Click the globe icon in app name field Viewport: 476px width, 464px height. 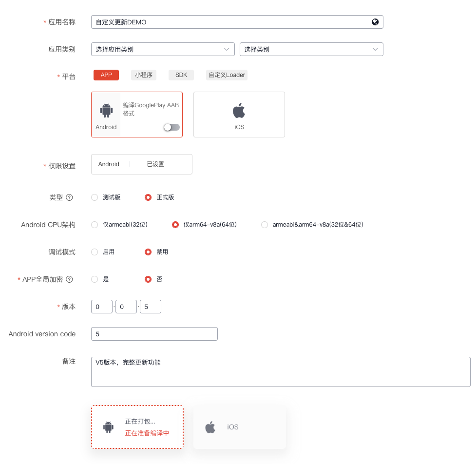coord(375,22)
